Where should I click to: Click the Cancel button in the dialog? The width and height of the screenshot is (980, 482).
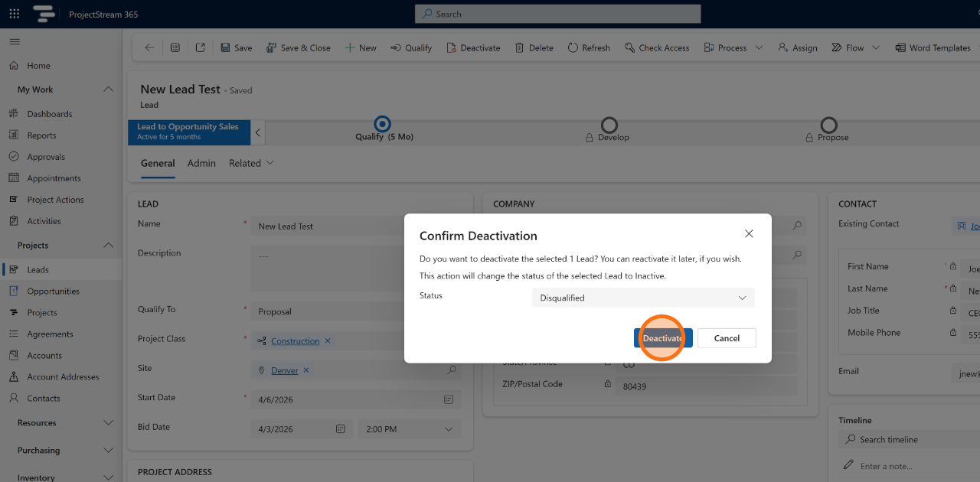point(727,338)
